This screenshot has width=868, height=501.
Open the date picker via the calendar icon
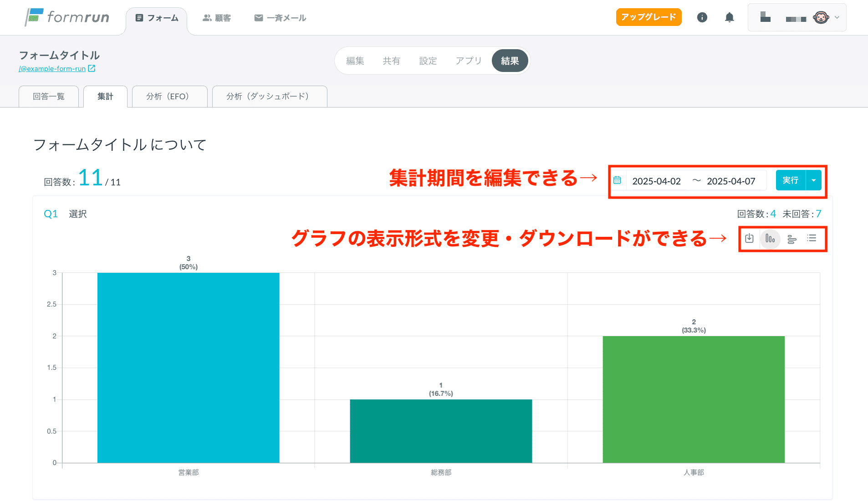click(x=618, y=180)
